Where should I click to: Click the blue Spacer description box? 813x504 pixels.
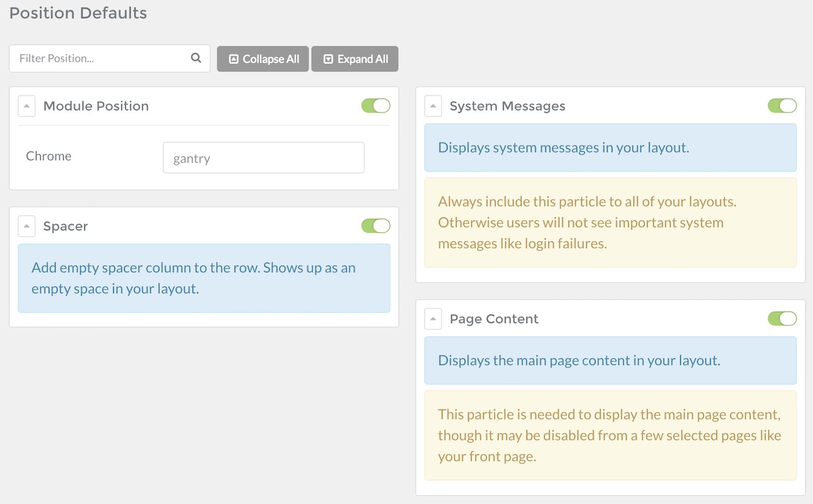[x=203, y=278]
